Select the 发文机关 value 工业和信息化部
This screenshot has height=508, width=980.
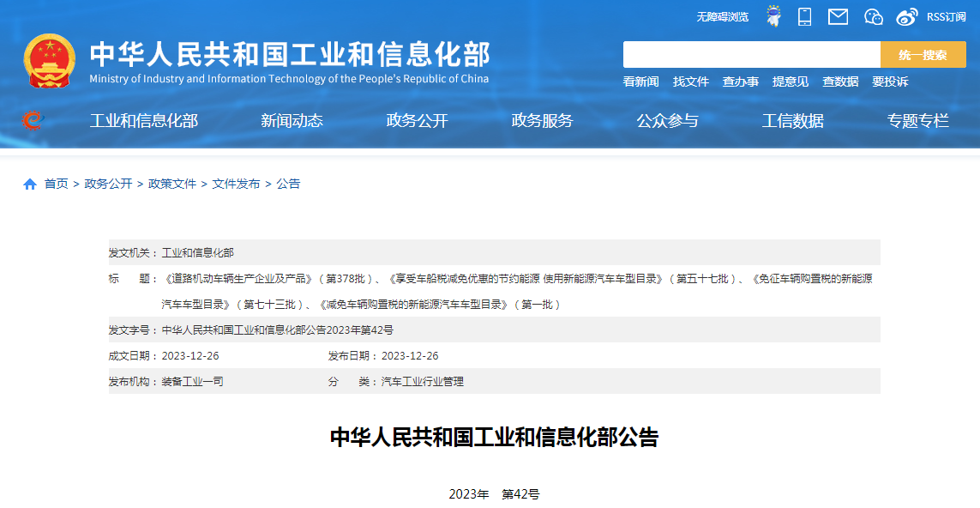click(197, 253)
